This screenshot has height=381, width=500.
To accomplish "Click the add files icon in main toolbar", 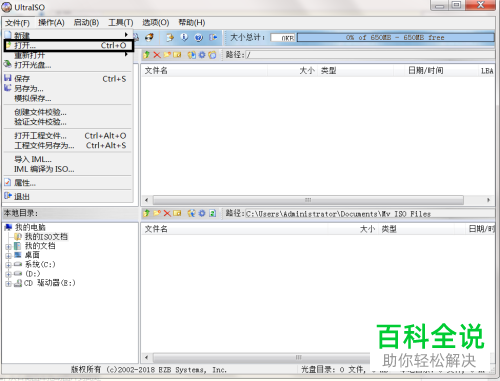I will point(170,37).
